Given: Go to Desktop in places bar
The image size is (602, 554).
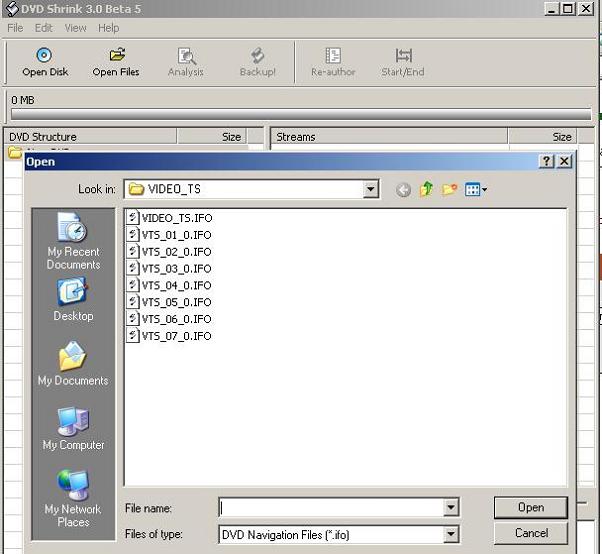Looking at the screenshot, I should (x=73, y=300).
